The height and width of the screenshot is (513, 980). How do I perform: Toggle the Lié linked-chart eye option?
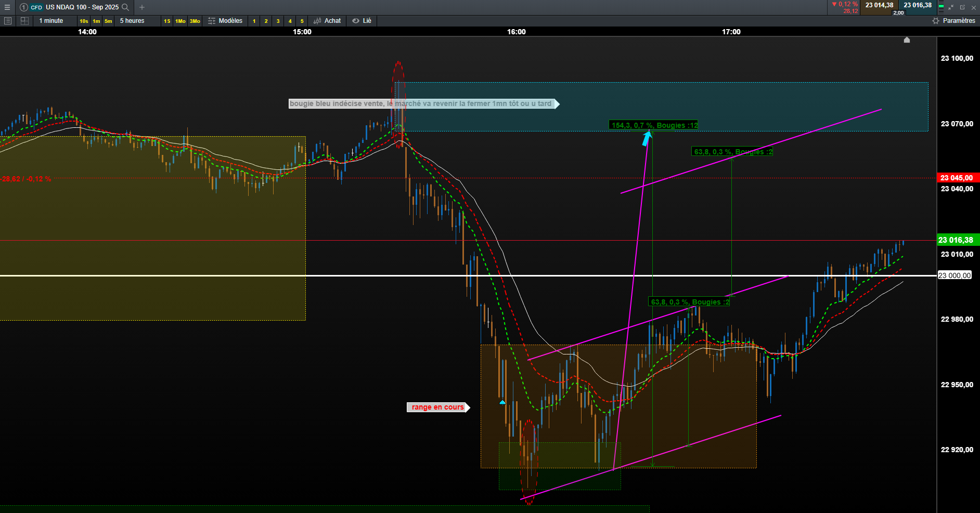tap(362, 21)
